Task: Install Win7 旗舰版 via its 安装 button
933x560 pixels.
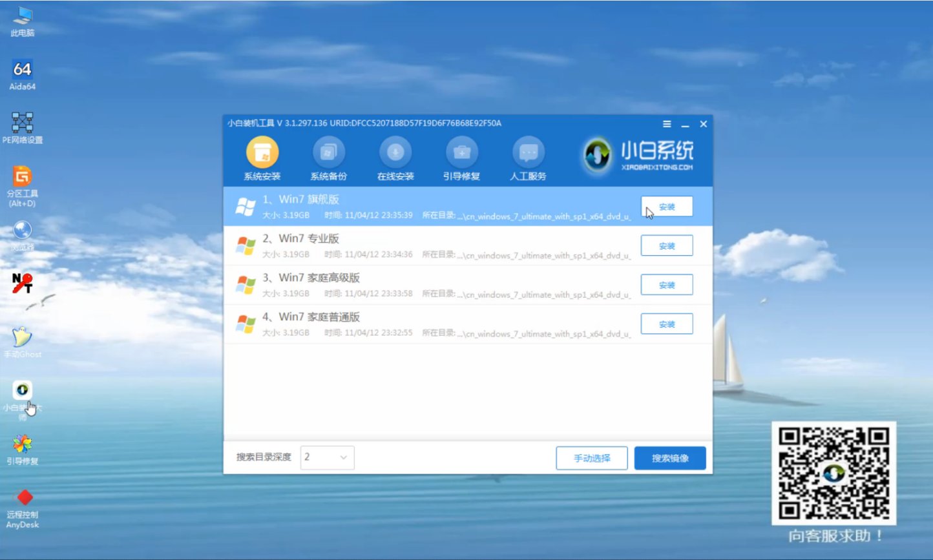Action: (x=666, y=206)
